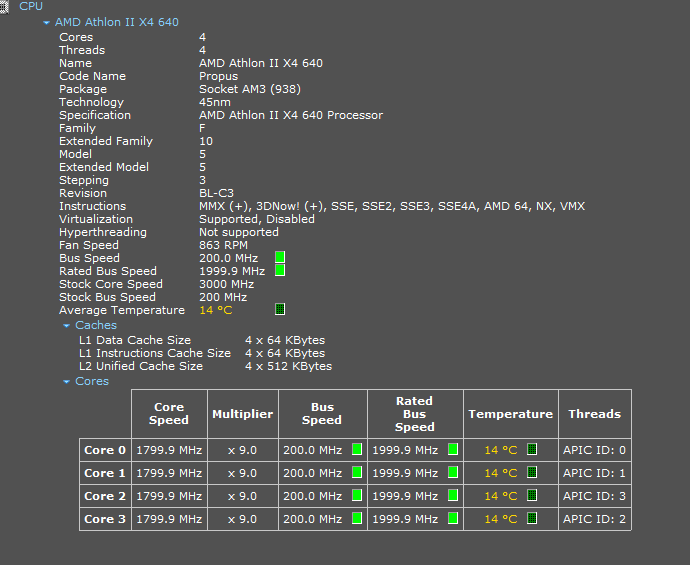Viewport: 690px width, 565px height.
Task: Click the Fan Speed value 863 RPM
Action: [223, 245]
